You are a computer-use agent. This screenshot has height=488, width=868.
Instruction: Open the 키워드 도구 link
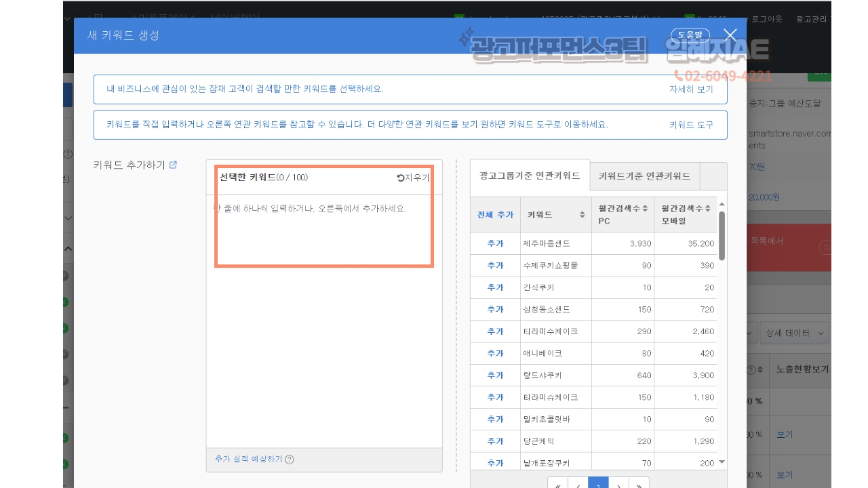pos(691,125)
